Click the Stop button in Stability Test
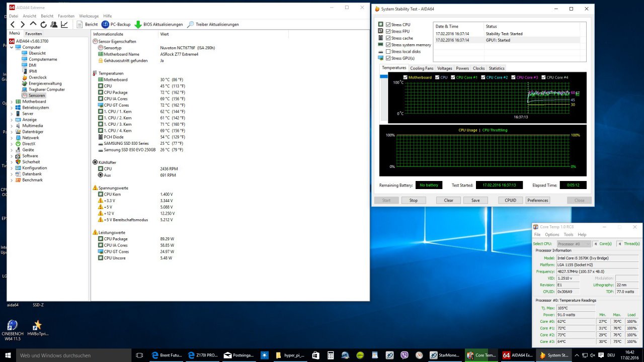Image resolution: width=644 pixels, height=362 pixels. pos(414,200)
